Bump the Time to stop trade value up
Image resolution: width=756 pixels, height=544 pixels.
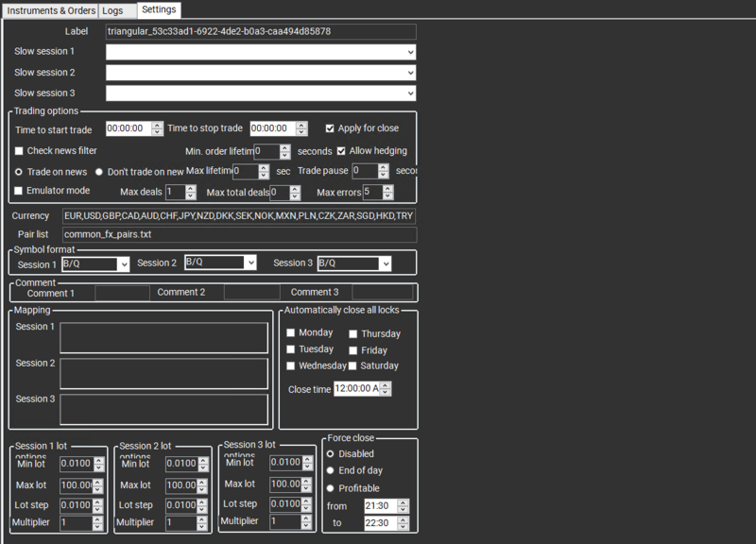[x=301, y=125]
